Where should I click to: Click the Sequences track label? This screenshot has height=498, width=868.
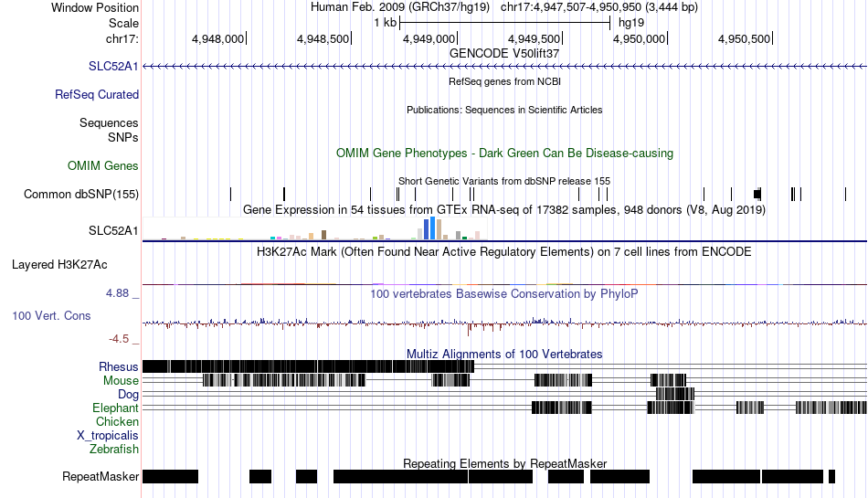(109, 122)
